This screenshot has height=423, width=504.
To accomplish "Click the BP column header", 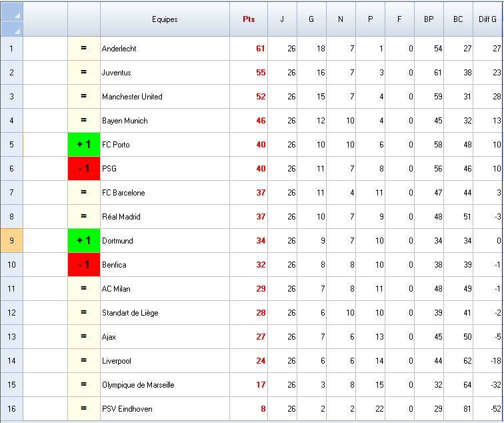I will point(429,19).
